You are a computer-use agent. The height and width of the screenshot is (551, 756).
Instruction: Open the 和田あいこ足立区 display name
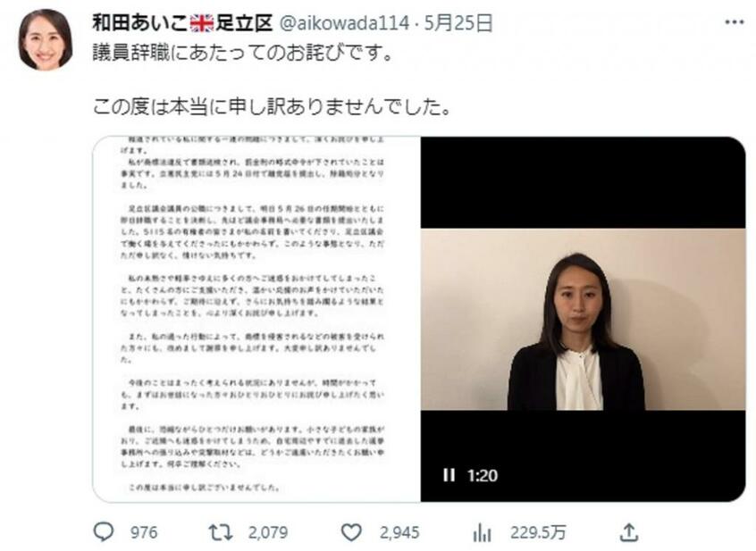[x=182, y=22]
